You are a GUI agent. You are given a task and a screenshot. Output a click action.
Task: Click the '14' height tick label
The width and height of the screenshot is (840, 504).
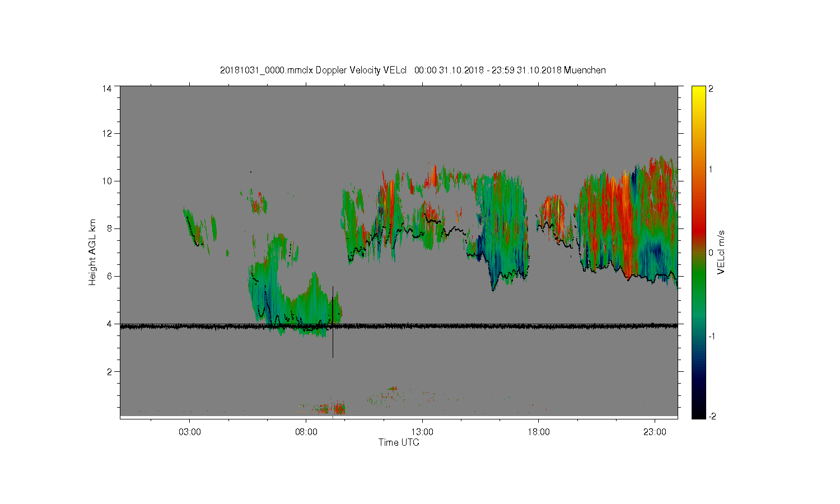point(106,88)
